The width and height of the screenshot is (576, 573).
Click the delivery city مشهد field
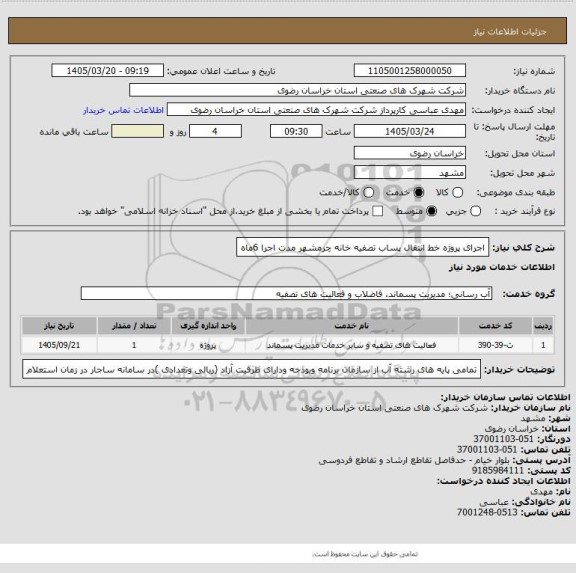point(410,172)
